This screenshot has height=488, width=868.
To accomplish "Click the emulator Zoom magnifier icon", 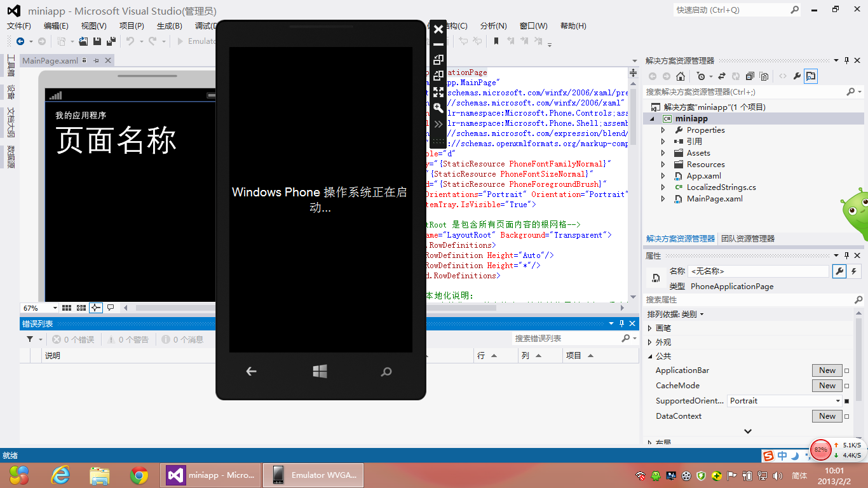I will (438, 108).
